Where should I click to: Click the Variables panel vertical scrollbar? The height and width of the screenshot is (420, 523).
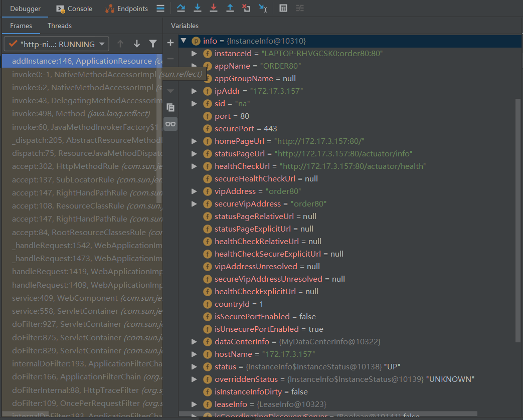click(x=517, y=220)
